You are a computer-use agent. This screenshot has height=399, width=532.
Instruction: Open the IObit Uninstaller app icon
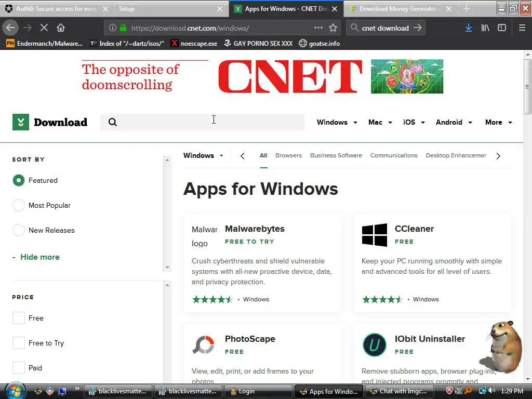coord(374,345)
